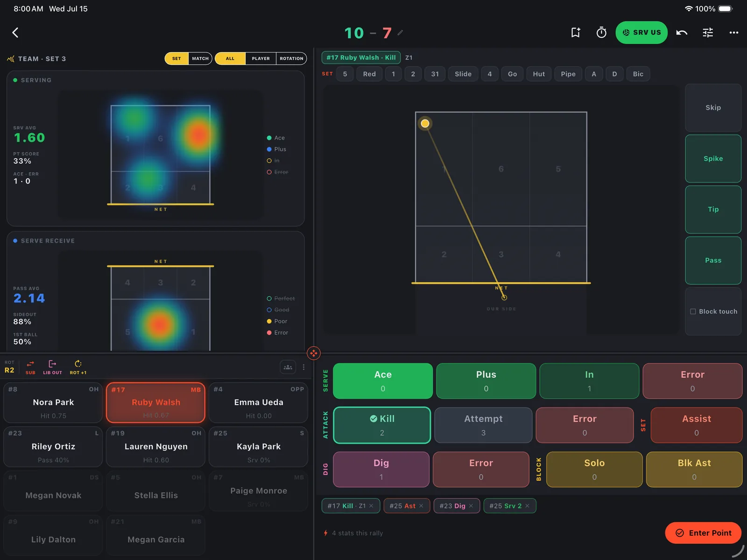Viewport: 747px width, 560px height.
Task: Remove the #17 Kill Z1 chip
Action: coord(371,506)
